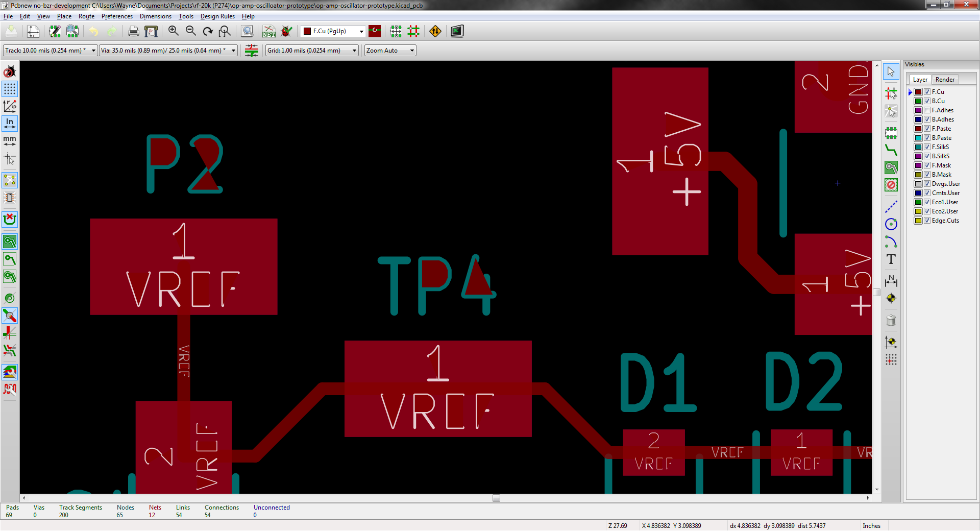
Task: Open the Route menu
Action: (86, 16)
